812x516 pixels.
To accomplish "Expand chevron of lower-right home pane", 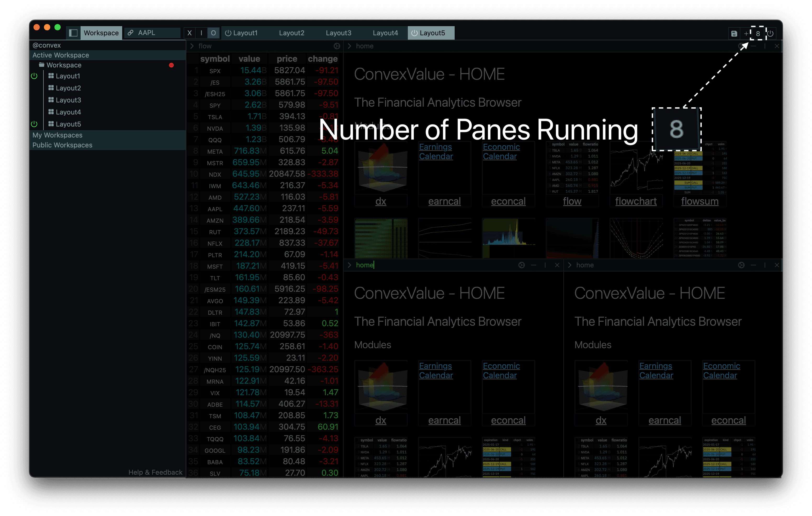I will click(570, 265).
